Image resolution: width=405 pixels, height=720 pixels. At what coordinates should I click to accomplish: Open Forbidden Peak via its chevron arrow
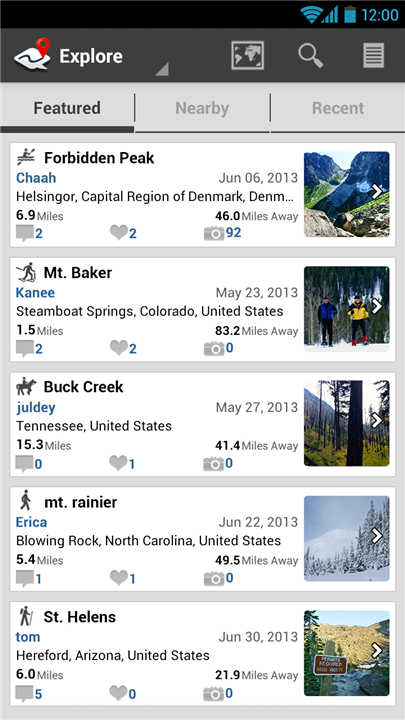click(377, 191)
